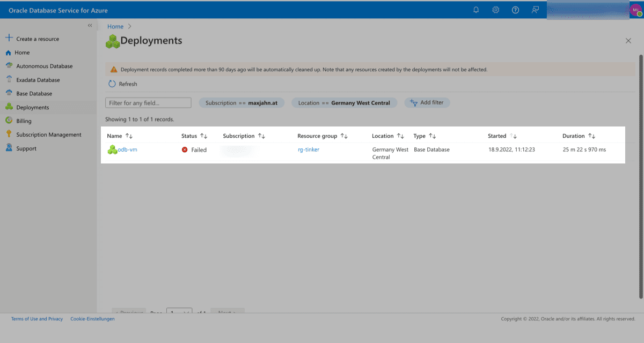This screenshot has width=644, height=343.
Task: Open the help question mark icon
Action: 516,10
